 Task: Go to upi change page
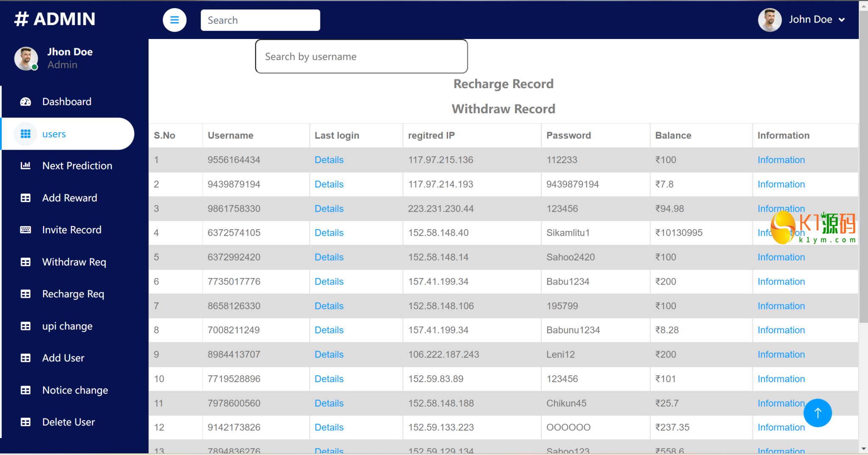(x=67, y=326)
